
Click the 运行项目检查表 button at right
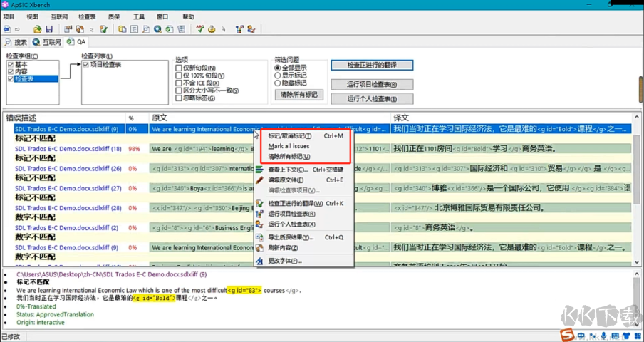(x=372, y=85)
